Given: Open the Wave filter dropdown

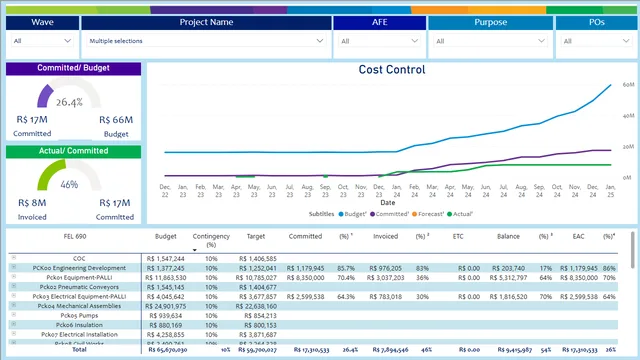Looking at the screenshot, I should pos(42,41).
